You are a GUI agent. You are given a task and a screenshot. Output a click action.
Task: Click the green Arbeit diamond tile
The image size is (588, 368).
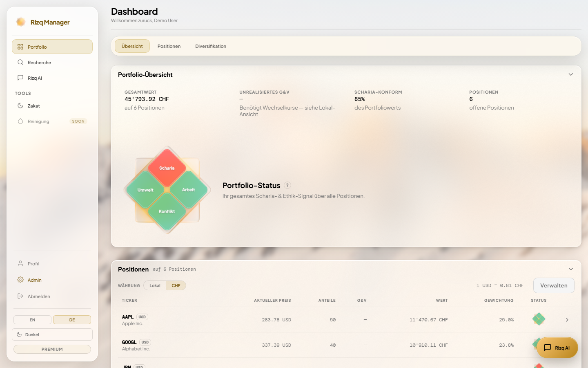click(188, 190)
